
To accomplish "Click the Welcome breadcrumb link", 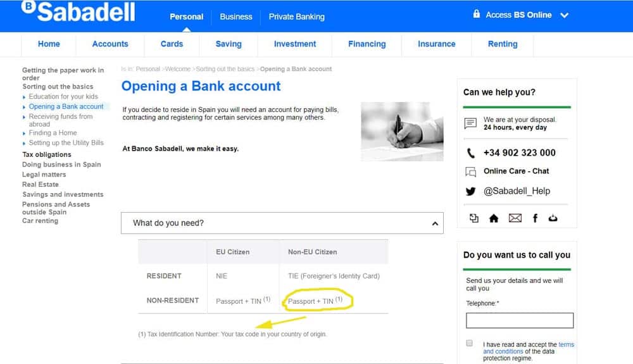I will pos(178,69).
